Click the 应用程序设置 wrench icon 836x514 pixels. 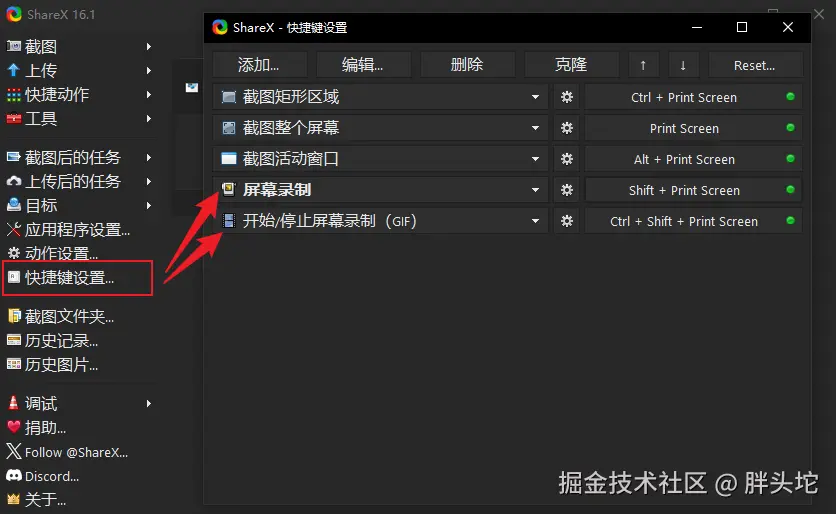pos(13,230)
